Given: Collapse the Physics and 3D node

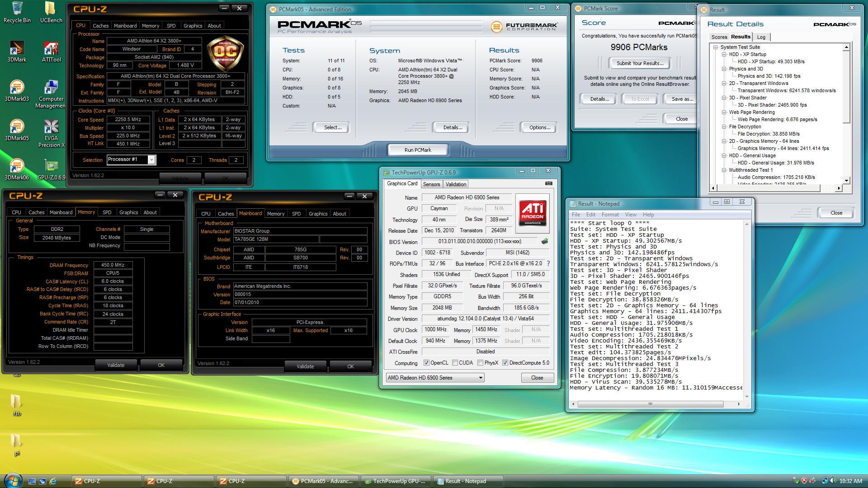Looking at the screenshot, I should 724,69.
